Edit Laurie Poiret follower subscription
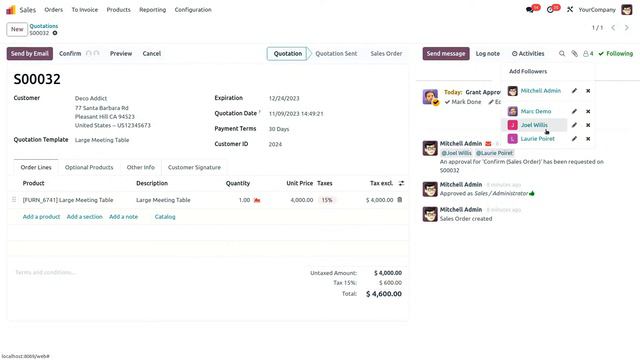The height and width of the screenshot is (360, 640). 574,139
